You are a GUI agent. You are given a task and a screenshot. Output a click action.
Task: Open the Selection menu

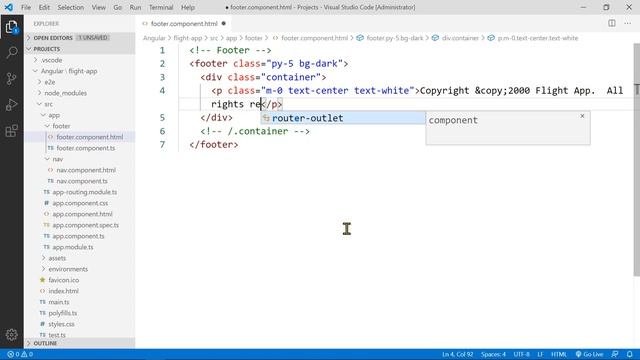pos(70,7)
